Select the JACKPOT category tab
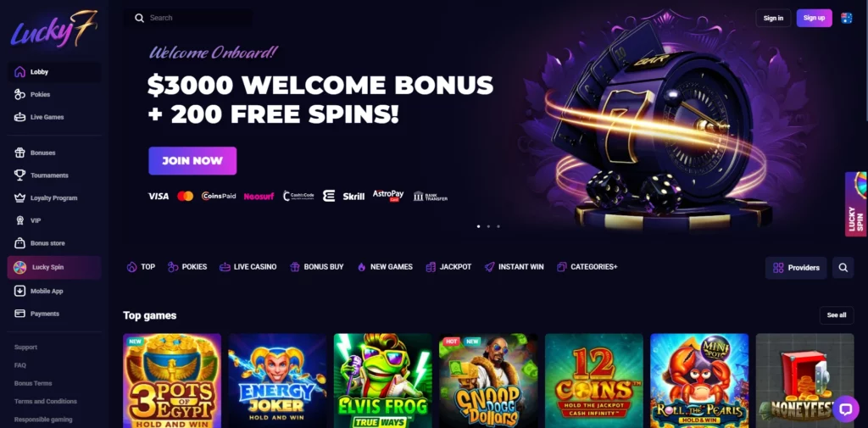Viewport: 868px width, 428px height. coord(449,267)
